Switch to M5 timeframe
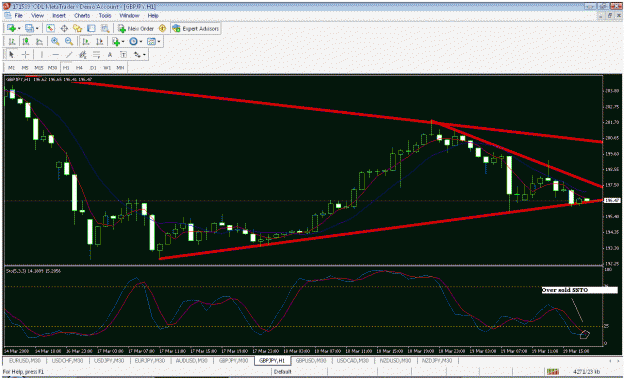This screenshot has width=625, height=378. [25, 68]
